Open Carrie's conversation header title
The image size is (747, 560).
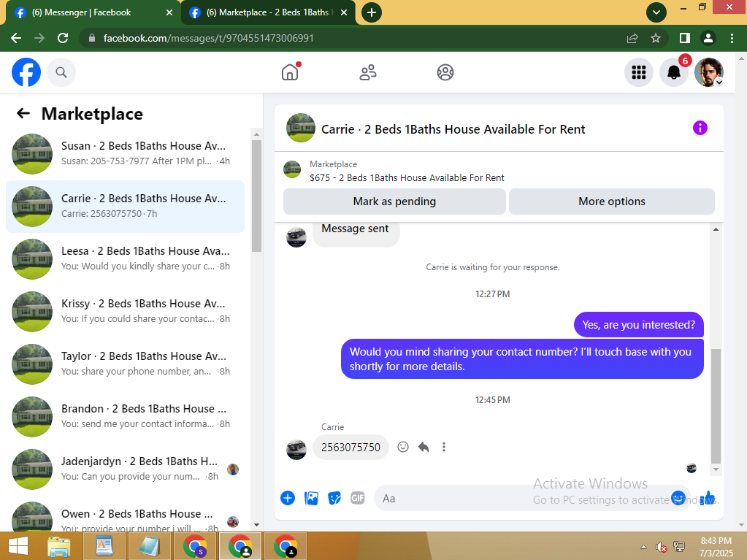[453, 129]
